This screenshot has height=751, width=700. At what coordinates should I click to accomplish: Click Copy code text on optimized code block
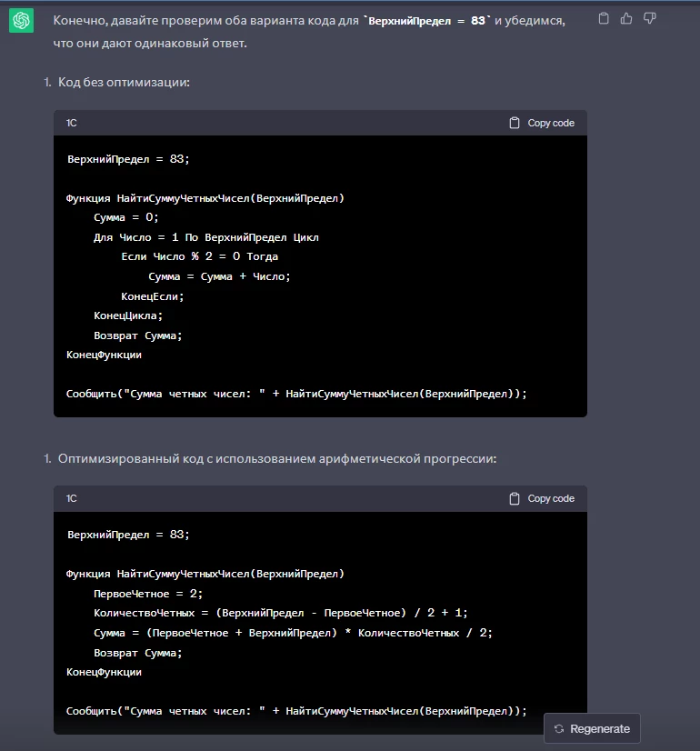pyautogui.click(x=551, y=498)
